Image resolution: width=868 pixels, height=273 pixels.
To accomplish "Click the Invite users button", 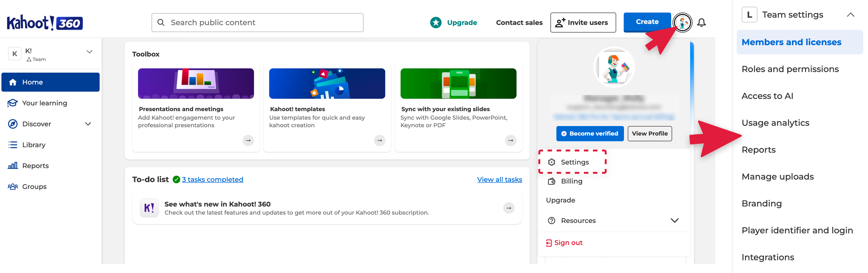I will click(583, 23).
